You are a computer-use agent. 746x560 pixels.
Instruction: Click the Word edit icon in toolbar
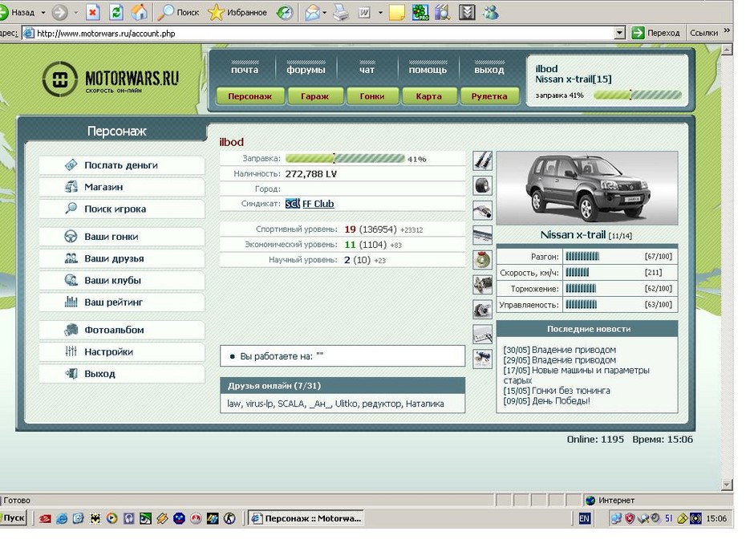coord(364,12)
